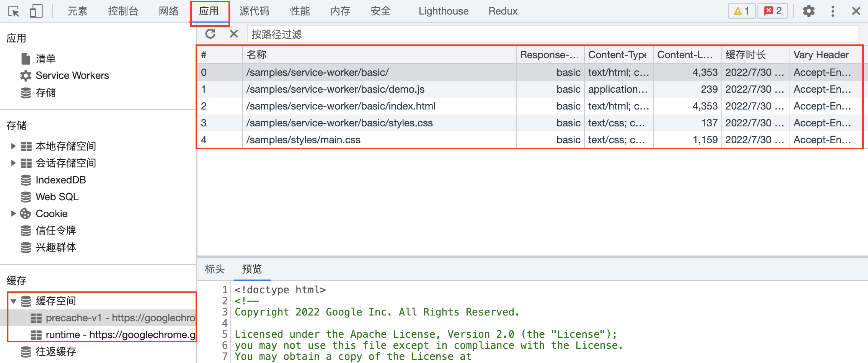868x363 pixels.
Task: Sort by the Content-Type column header
Action: [618, 55]
